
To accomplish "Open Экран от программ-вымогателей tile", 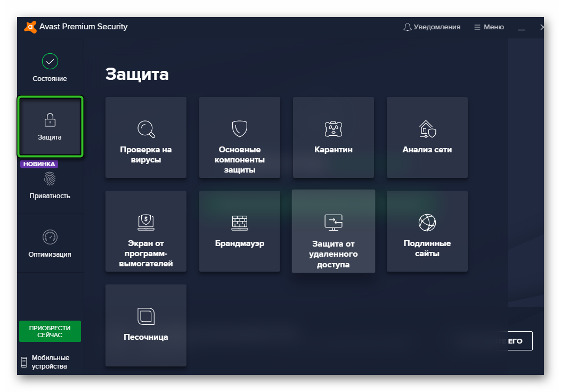I will (x=146, y=231).
